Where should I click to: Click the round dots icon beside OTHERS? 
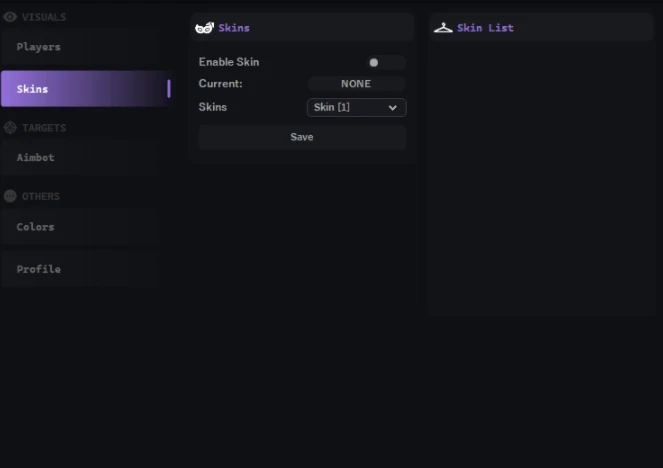[x=10, y=196]
